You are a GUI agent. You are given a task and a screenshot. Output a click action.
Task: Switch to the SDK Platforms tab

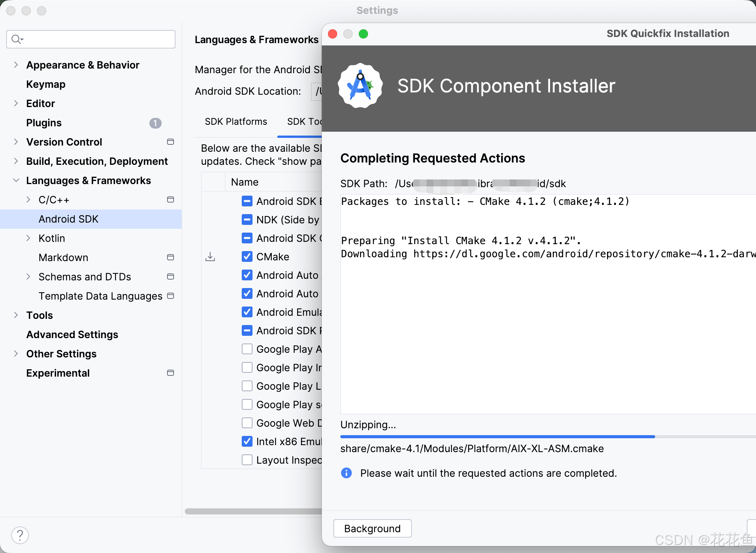(236, 122)
